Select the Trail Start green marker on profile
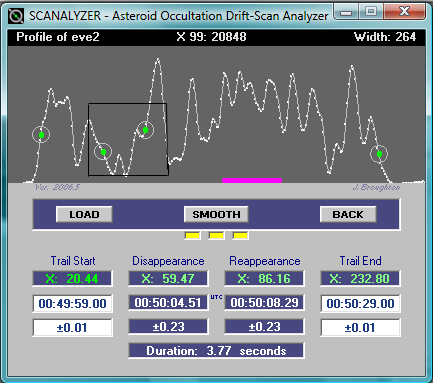Image resolution: width=433 pixels, height=383 pixels. [41, 135]
